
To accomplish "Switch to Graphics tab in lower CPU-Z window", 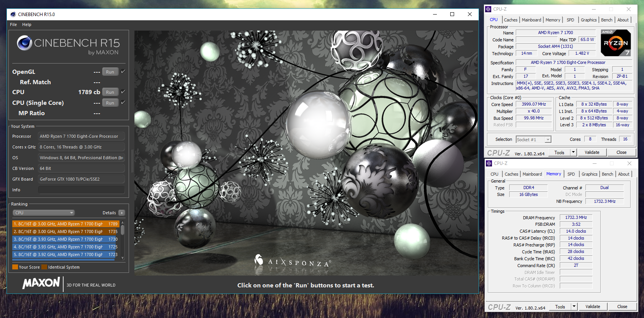I will point(589,174).
